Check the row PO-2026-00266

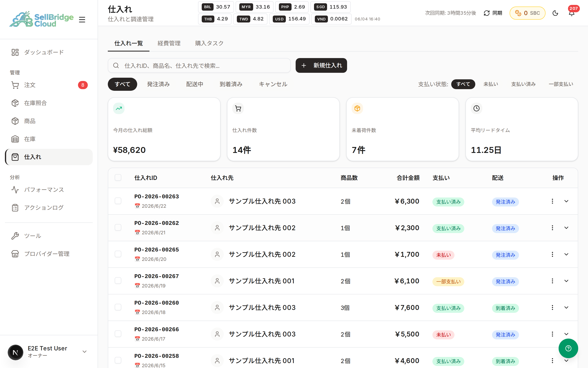point(118,334)
